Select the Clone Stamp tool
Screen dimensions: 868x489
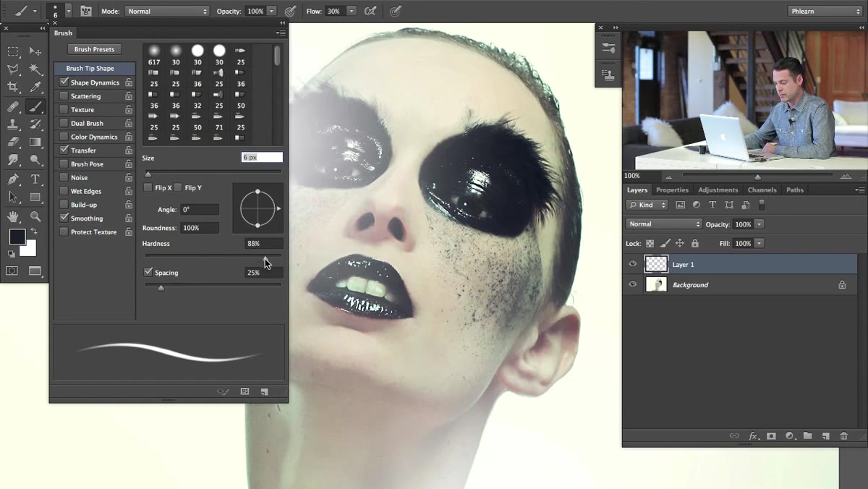coord(13,124)
